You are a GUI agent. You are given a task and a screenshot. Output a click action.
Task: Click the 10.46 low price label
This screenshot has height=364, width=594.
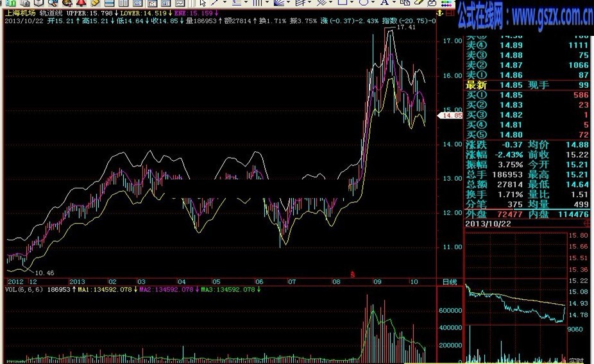click(x=45, y=273)
